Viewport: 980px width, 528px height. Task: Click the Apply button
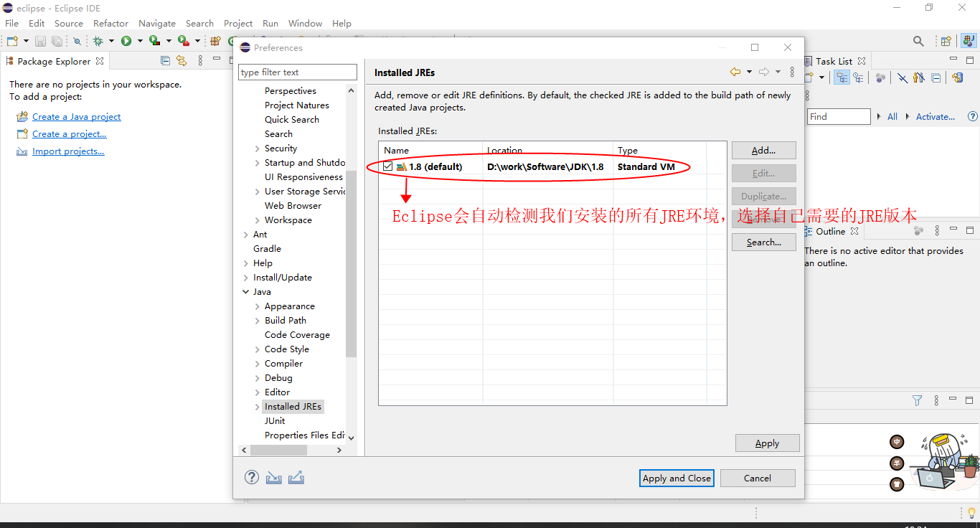pos(767,443)
